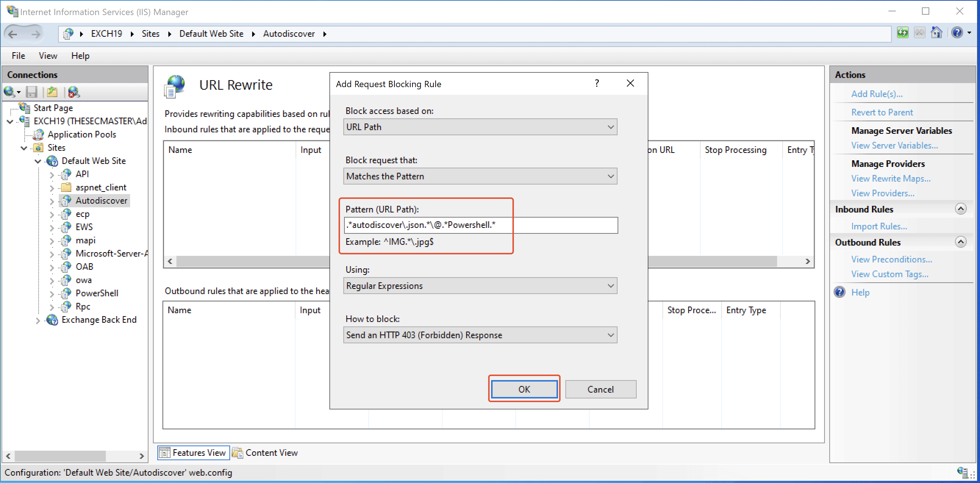Collapse the EXCH19 server tree node

(x=10, y=122)
